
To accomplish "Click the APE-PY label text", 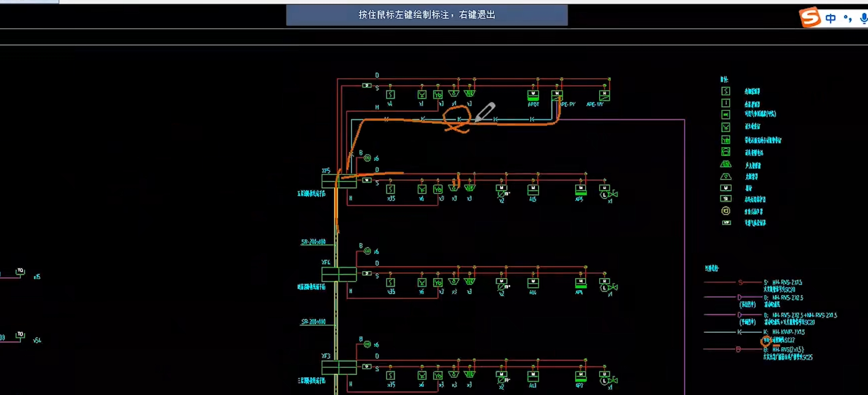I will click(x=568, y=104).
